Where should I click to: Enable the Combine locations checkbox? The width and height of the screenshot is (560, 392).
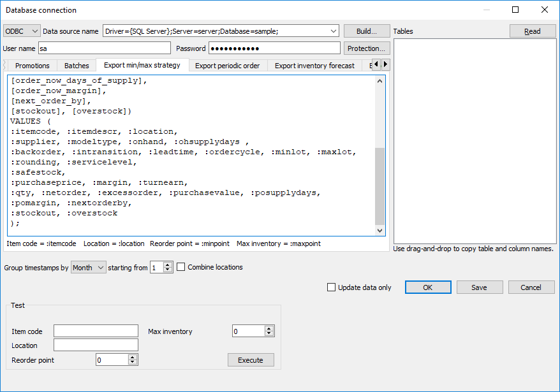[181, 267]
